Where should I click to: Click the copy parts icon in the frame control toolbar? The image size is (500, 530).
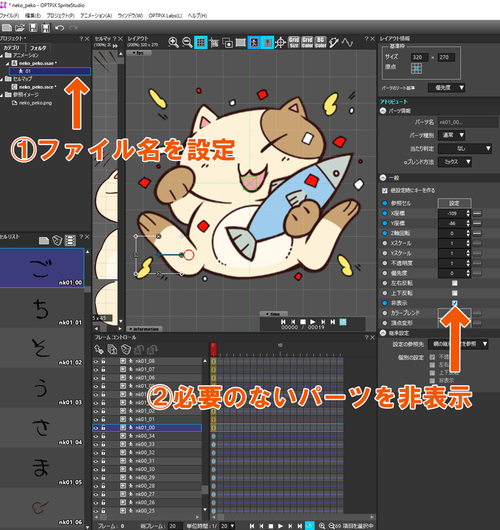tap(112, 349)
